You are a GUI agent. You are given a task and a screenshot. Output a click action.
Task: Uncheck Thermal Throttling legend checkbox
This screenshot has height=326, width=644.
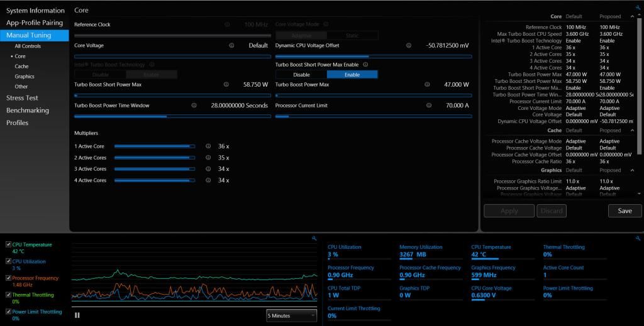9,295
